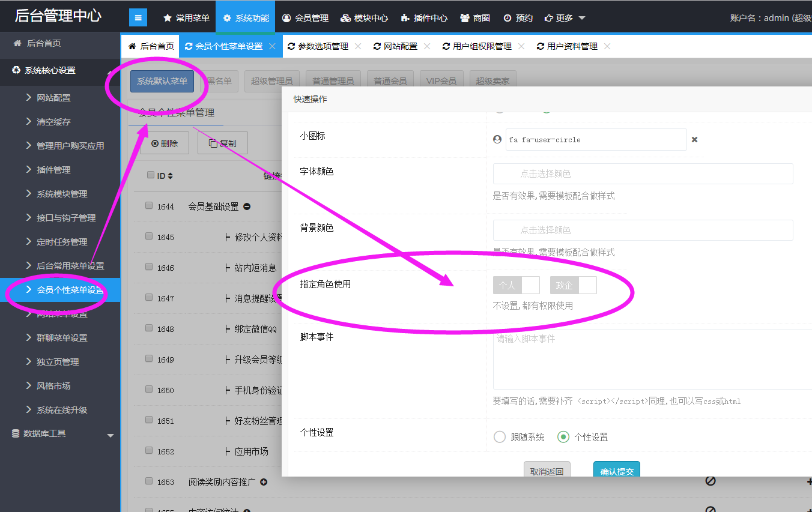Check the checkbox for row 1645

149,236
